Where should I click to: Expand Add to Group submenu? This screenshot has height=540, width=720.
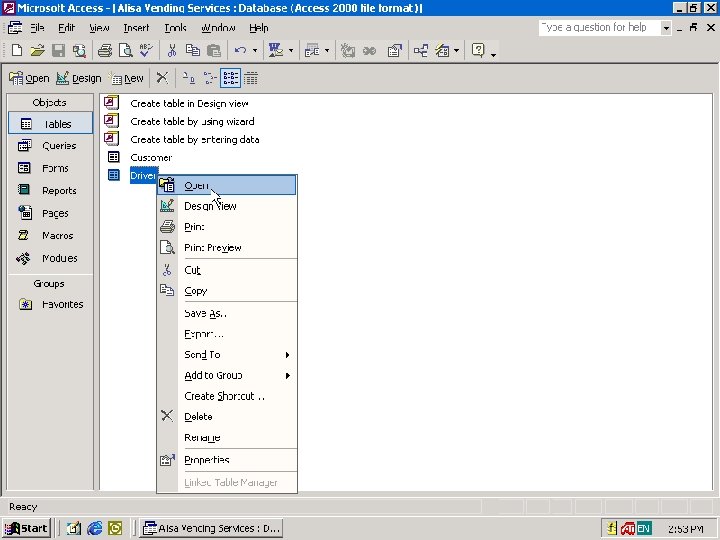point(227,375)
